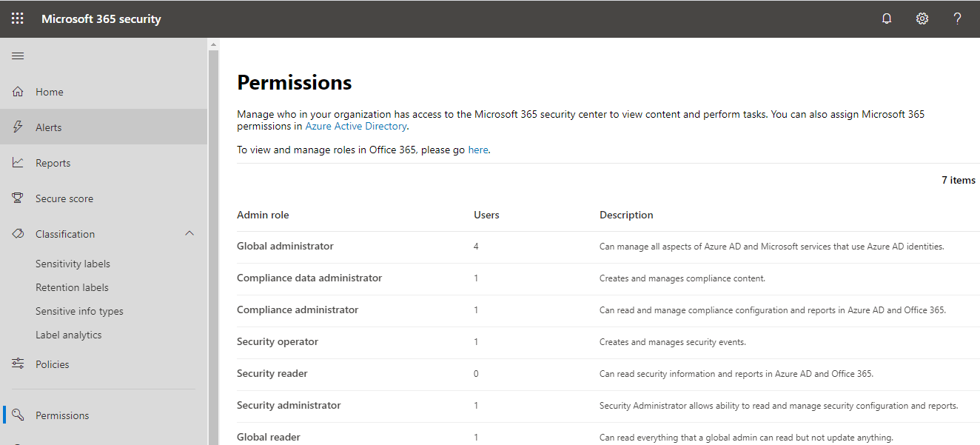Click the Microsoft 365 security title

click(101, 19)
